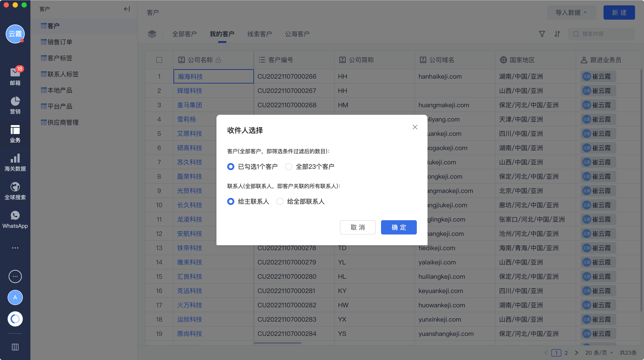
Task: Open 销售订单 in the sidebar
Action: pos(60,42)
